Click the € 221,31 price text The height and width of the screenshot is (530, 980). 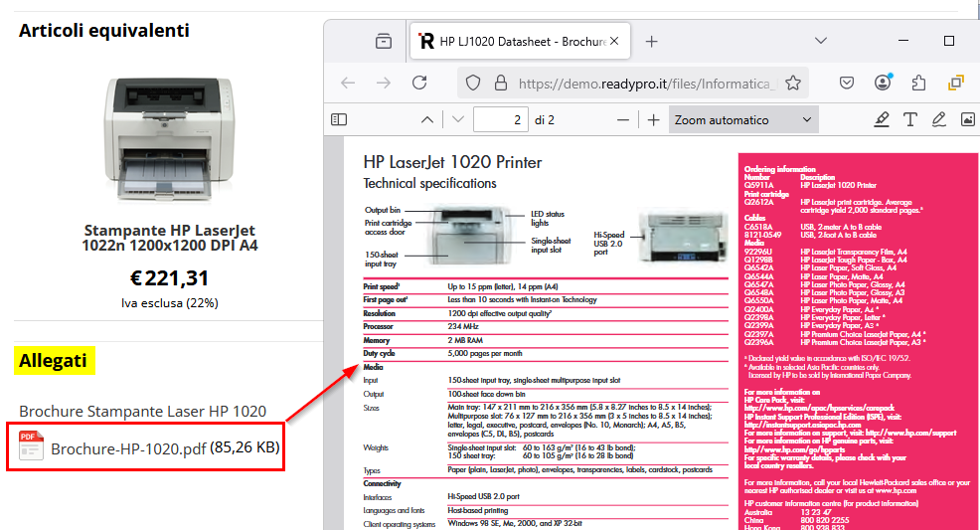(169, 278)
